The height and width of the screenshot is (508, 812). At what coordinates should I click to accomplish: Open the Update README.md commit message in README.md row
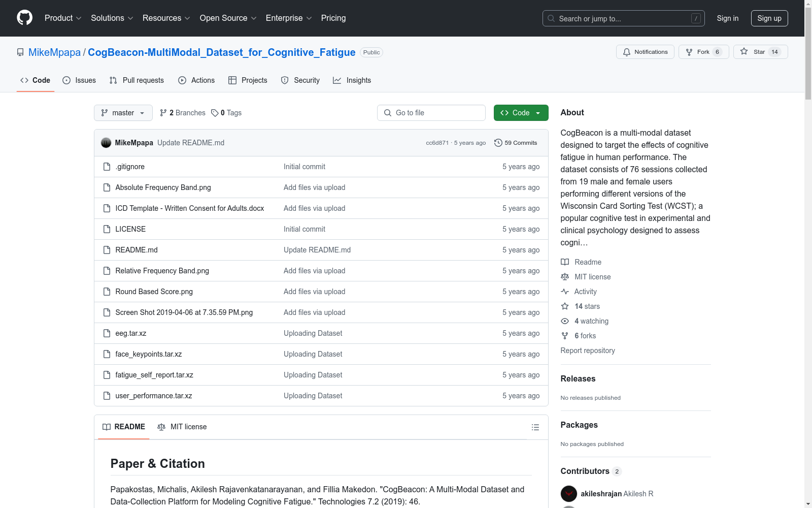(x=317, y=250)
